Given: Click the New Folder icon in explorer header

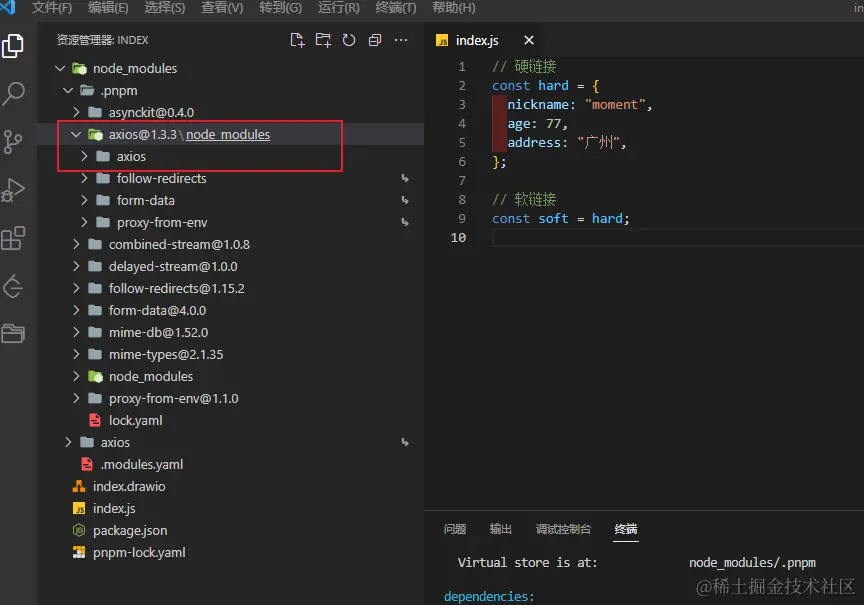Looking at the screenshot, I should tap(323, 40).
